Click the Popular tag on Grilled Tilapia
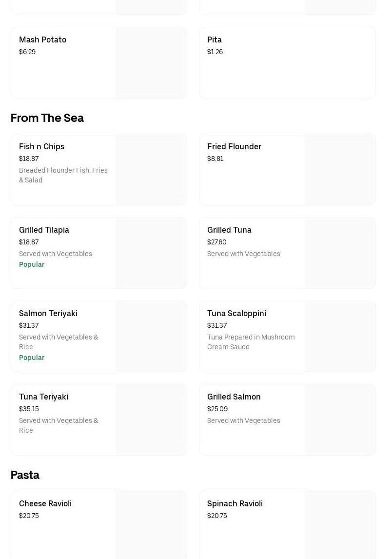Viewport: 392px width, 559px height. (32, 265)
